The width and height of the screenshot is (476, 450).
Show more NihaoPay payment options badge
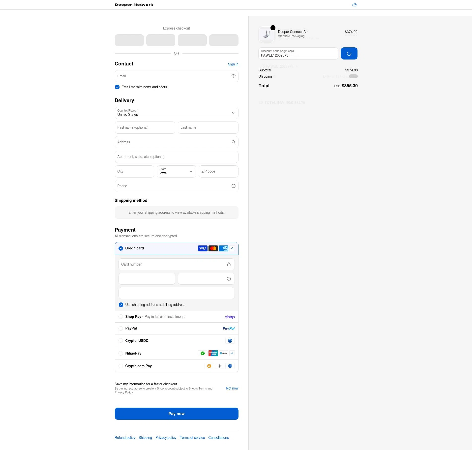click(x=232, y=353)
